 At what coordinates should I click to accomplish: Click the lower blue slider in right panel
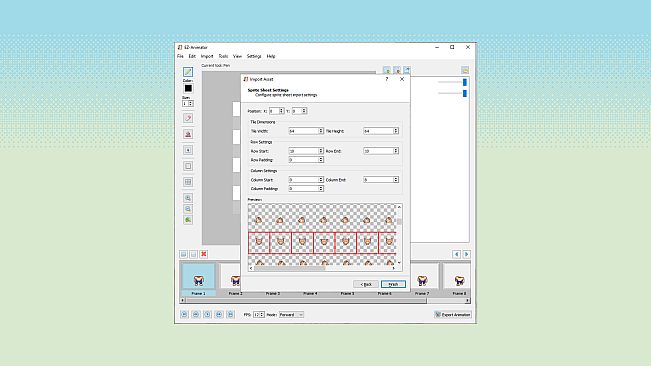(465, 93)
